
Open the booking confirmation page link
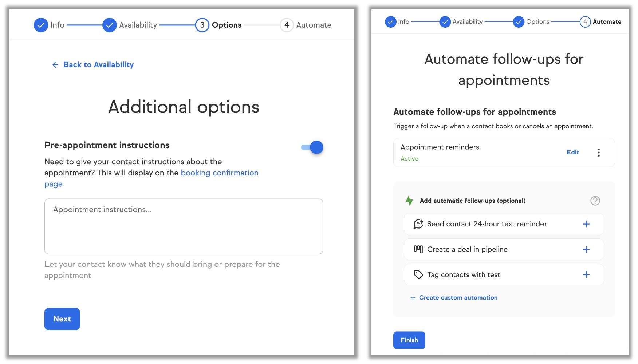[x=219, y=173]
